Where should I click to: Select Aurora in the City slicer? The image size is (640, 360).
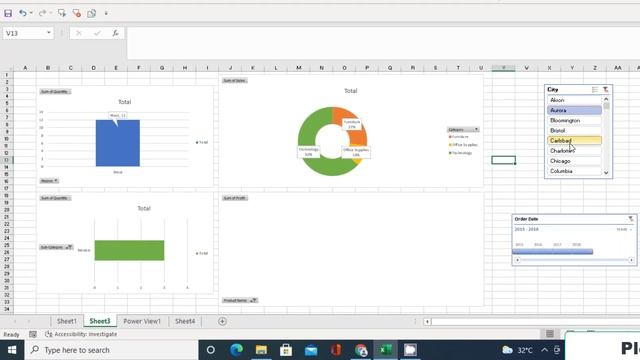click(x=574, y=110)
